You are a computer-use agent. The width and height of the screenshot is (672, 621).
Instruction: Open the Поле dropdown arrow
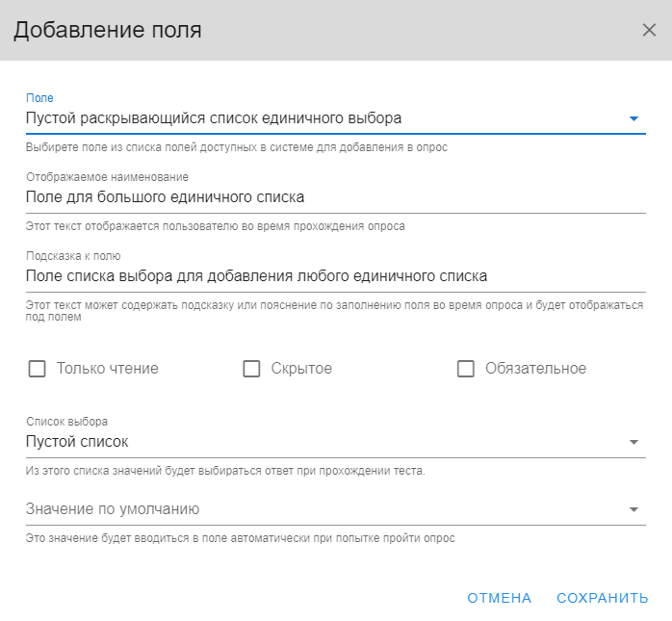pyautogui.click(x=633, y=118)
